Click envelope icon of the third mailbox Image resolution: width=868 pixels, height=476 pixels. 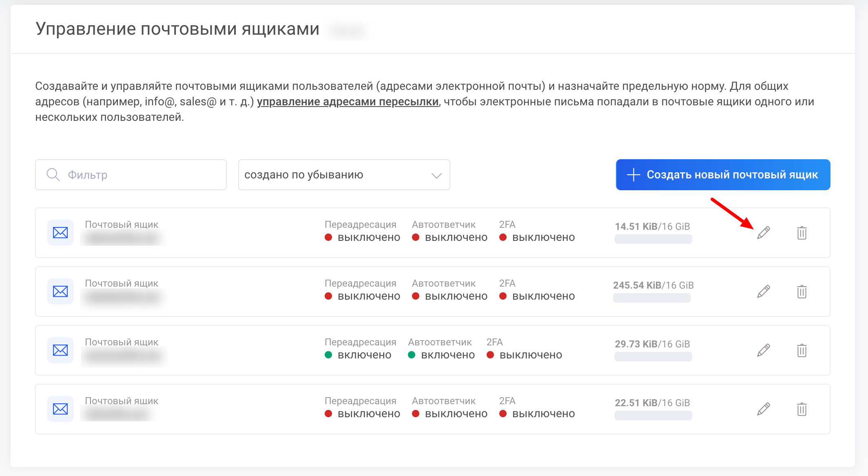[60, 350]
